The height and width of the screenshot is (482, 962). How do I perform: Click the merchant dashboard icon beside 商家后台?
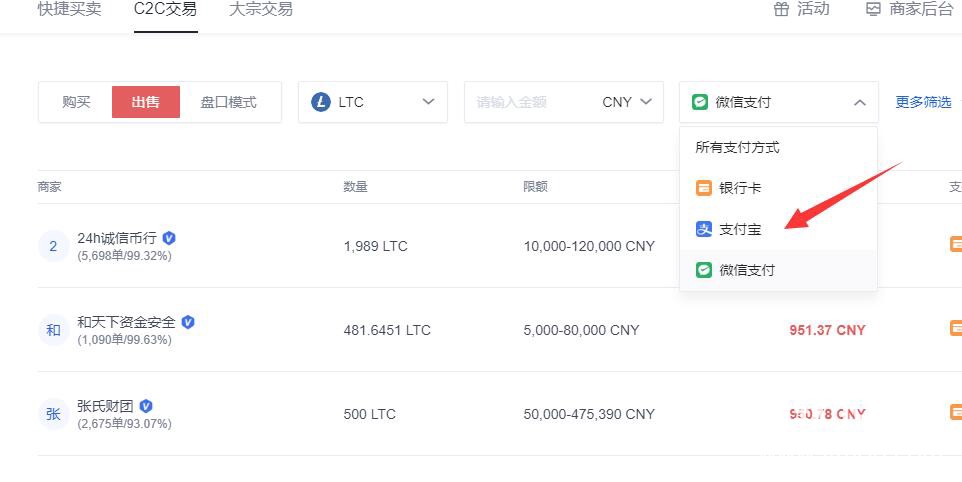(x=873, y=9)
